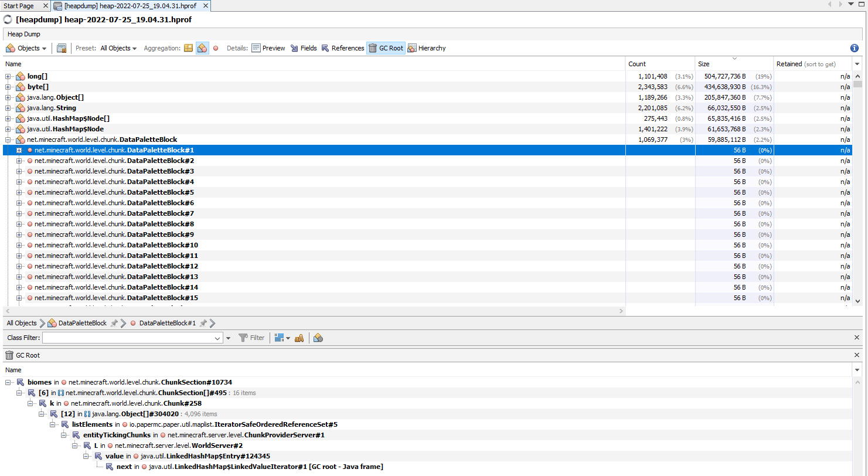Viewport: 868px width, 476px height.
Task: Select the WorldServer#2 reference row
Action: click(x=428, y=446)
